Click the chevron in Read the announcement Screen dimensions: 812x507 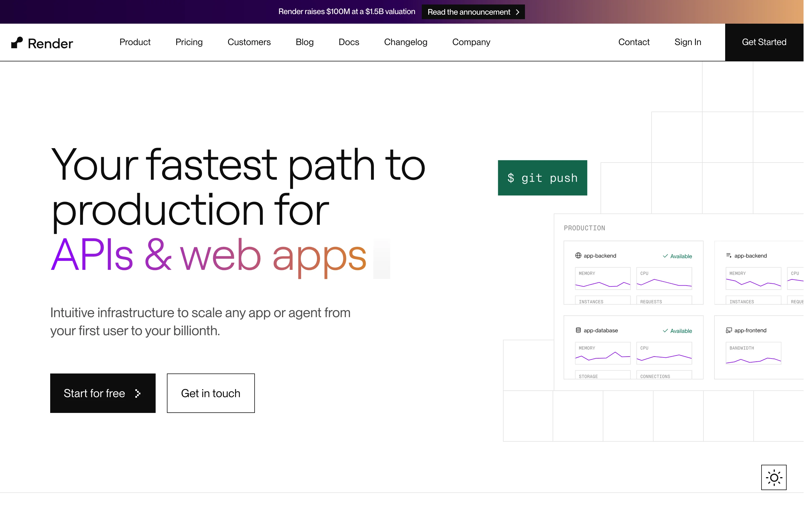pyautogui.click(x=517, y=12)
